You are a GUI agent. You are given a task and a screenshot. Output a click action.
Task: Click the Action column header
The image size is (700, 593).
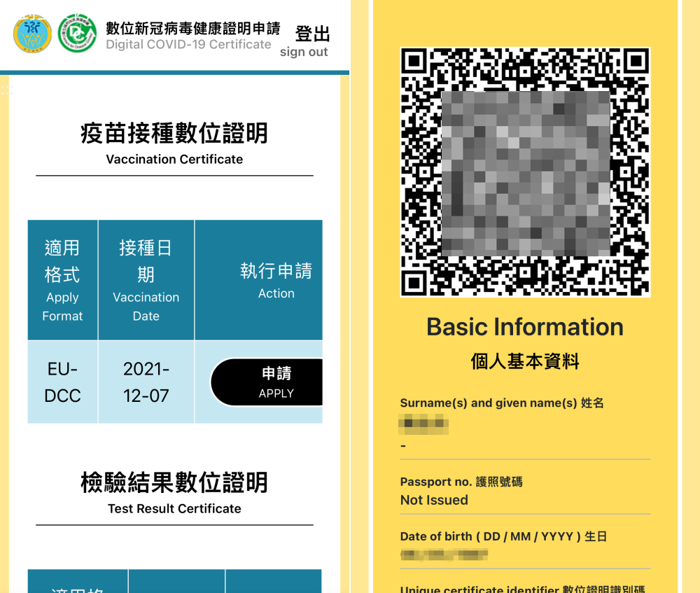tap(258, 280)
